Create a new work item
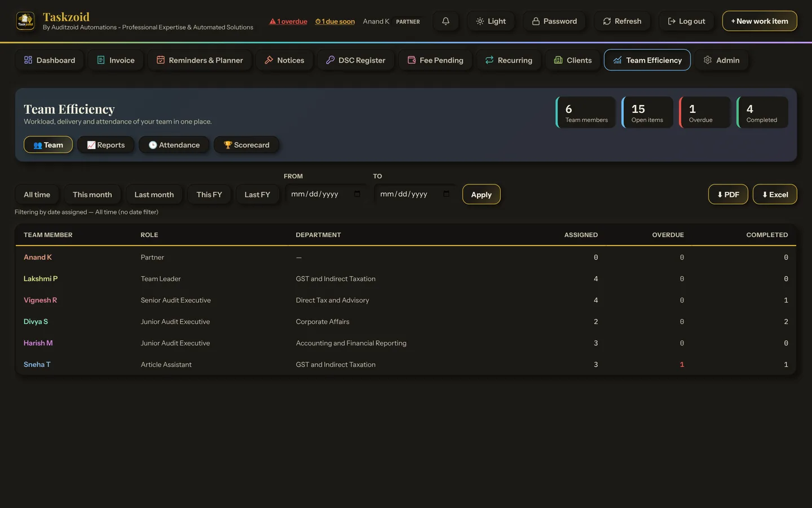Viewport: 812px width, 508px height. [760, 21]
